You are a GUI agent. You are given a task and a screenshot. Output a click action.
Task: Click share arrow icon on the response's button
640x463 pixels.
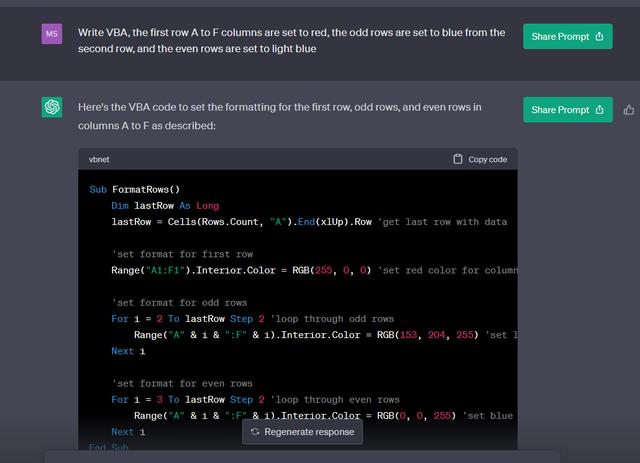(x=599, y=110)
